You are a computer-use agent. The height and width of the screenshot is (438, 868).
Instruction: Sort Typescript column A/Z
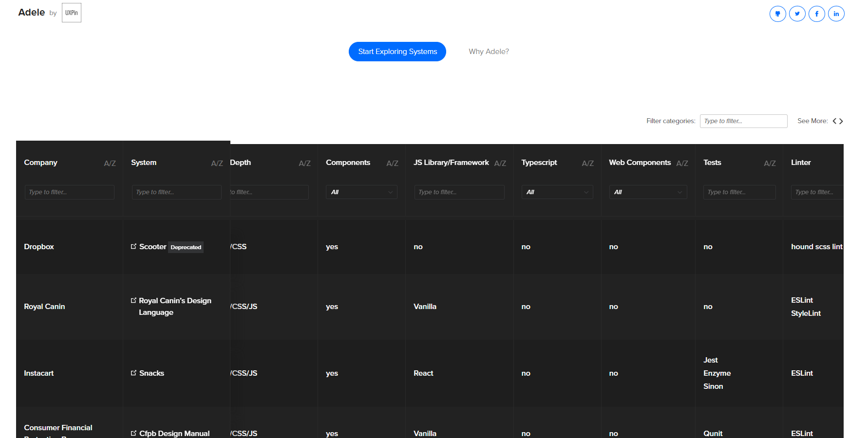click(587, 163)
